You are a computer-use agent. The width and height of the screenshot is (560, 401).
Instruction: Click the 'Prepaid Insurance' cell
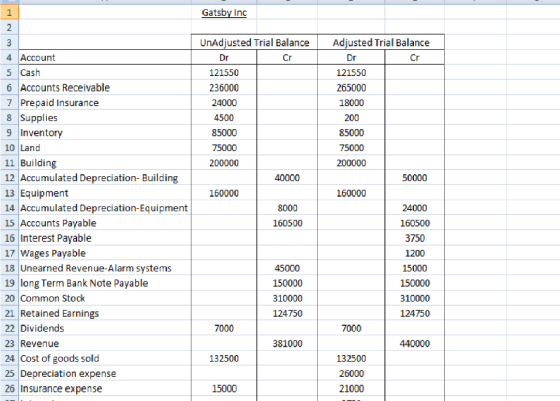coord(105,102)
